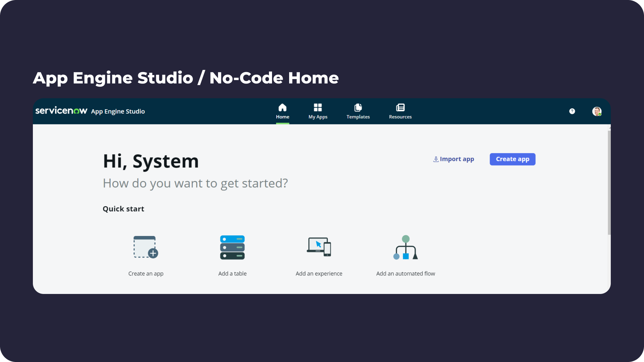The width and height of the screenshot is (644, 362).
Task: Click the Resources tab navigation item
Action: (x=400, y=111)
